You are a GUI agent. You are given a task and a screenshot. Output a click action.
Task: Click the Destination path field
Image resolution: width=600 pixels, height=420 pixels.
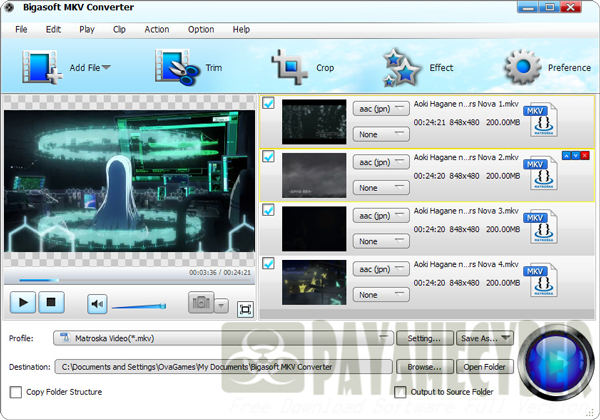(223, 367)
